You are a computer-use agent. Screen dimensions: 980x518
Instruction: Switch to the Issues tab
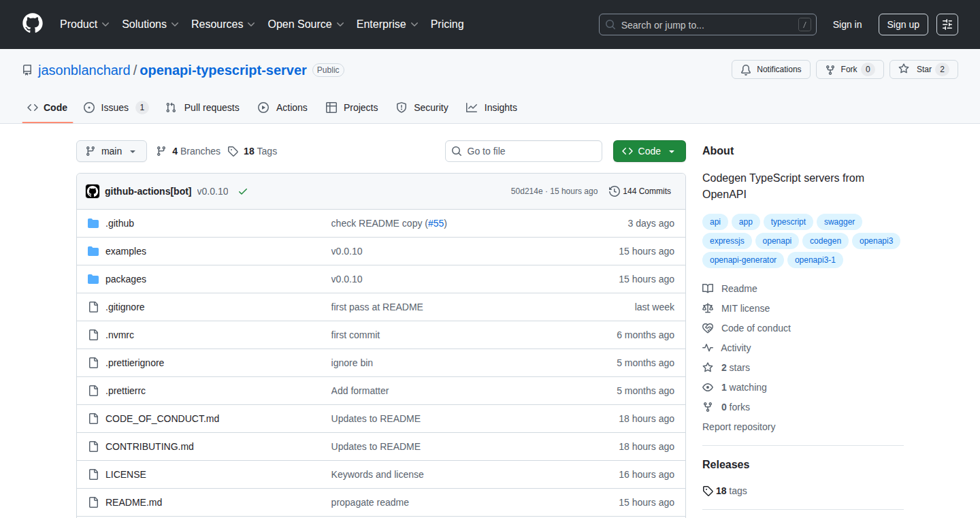[x=116, y=108]
